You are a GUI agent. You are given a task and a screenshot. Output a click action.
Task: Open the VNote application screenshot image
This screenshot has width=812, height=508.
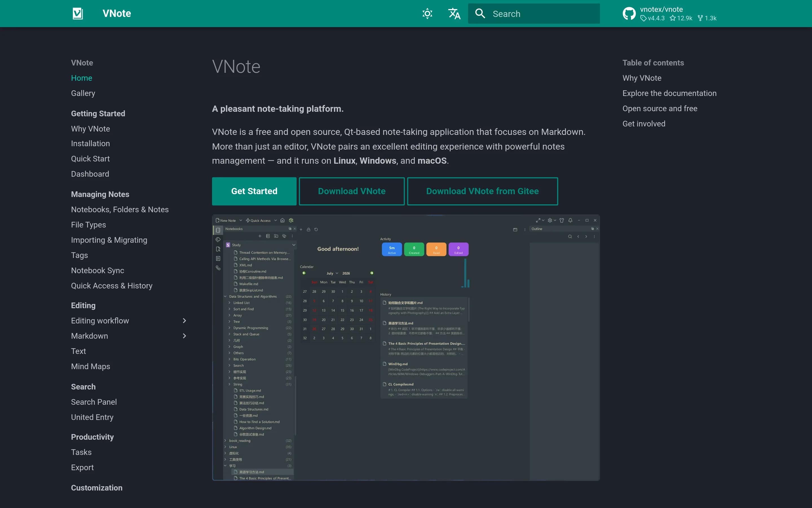coord(406,347)
